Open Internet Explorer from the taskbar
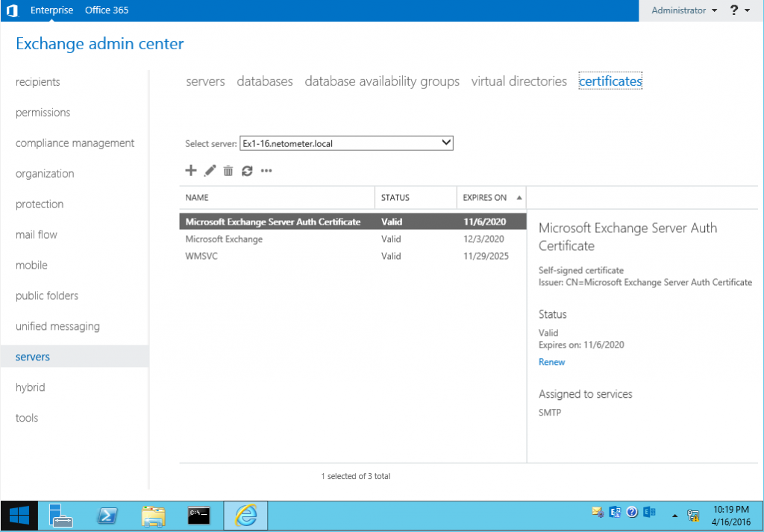Image resolution: width=764 pixels, height=532 pixels. point(245,515)
